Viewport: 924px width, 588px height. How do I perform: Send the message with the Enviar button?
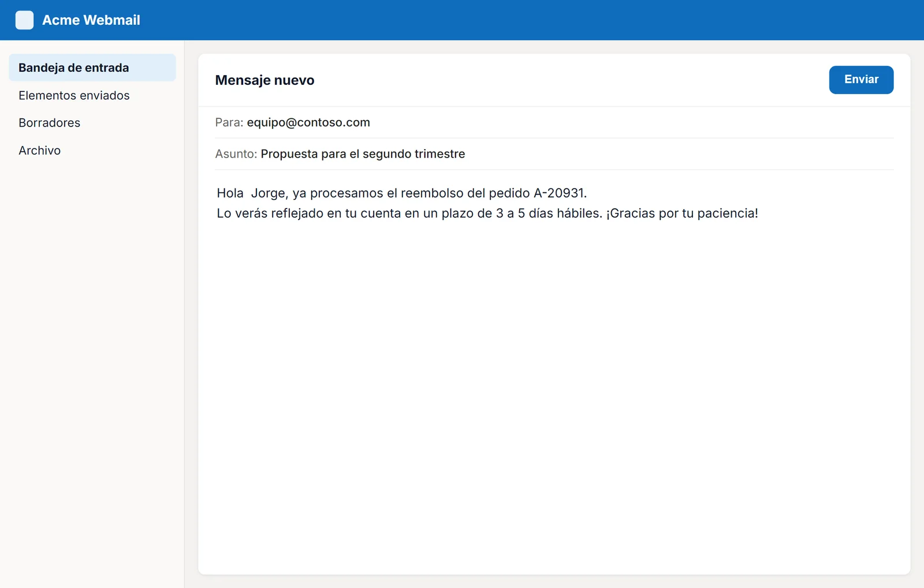coord(861,80)
